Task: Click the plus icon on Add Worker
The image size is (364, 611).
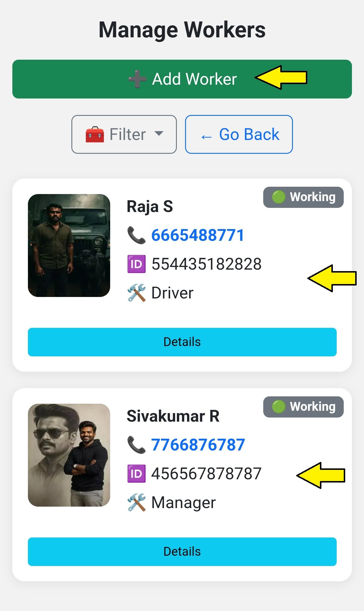Action: click(x=137, y=79)
